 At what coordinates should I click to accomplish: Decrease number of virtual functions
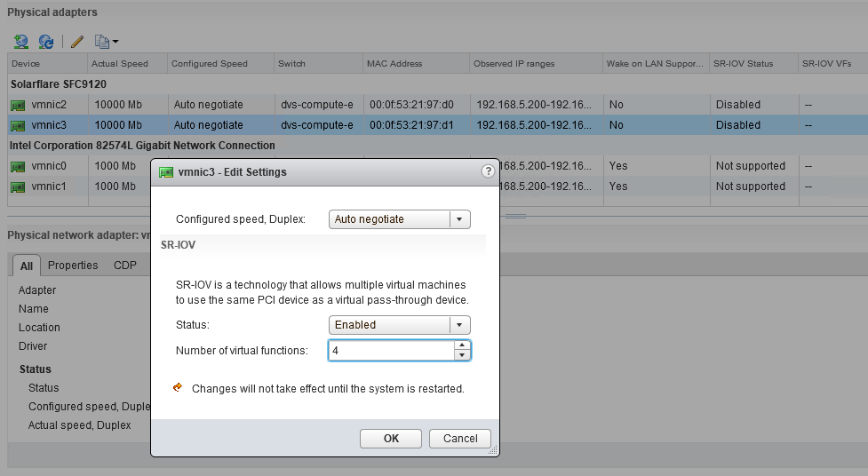[x=462, y=355]
